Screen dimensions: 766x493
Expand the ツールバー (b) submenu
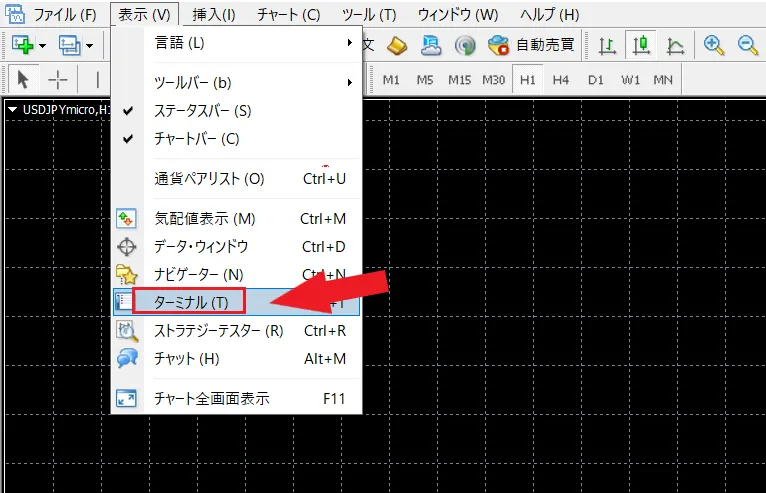237,83
